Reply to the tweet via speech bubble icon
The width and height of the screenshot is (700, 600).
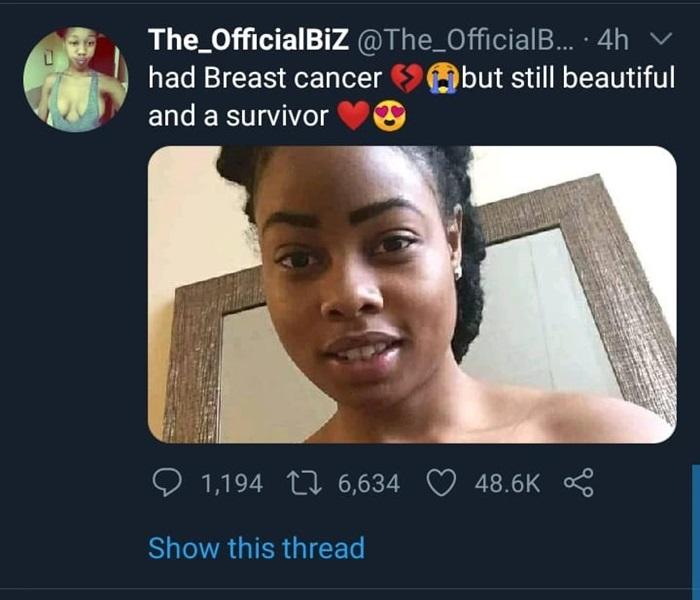(x=165, y=484)
